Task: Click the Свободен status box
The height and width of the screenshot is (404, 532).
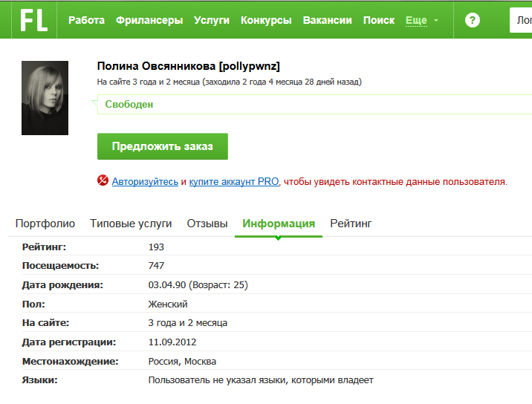Action: (x=314, y=105)
